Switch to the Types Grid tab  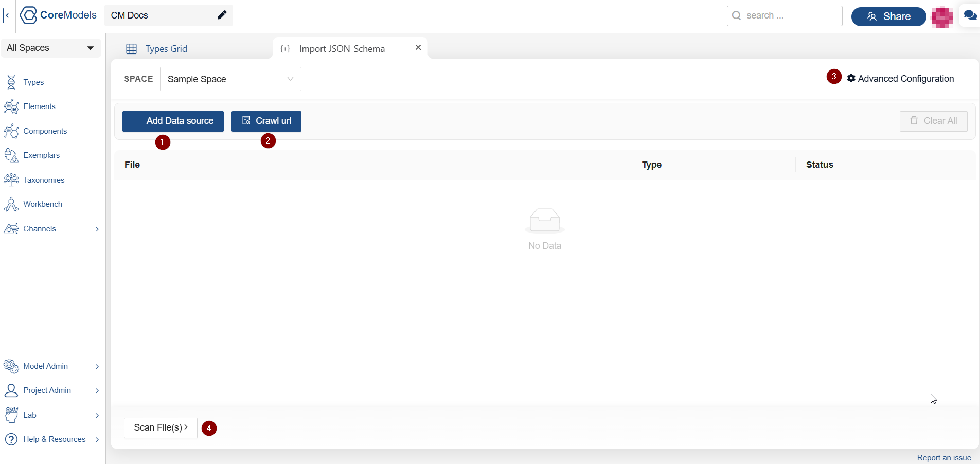166,49
